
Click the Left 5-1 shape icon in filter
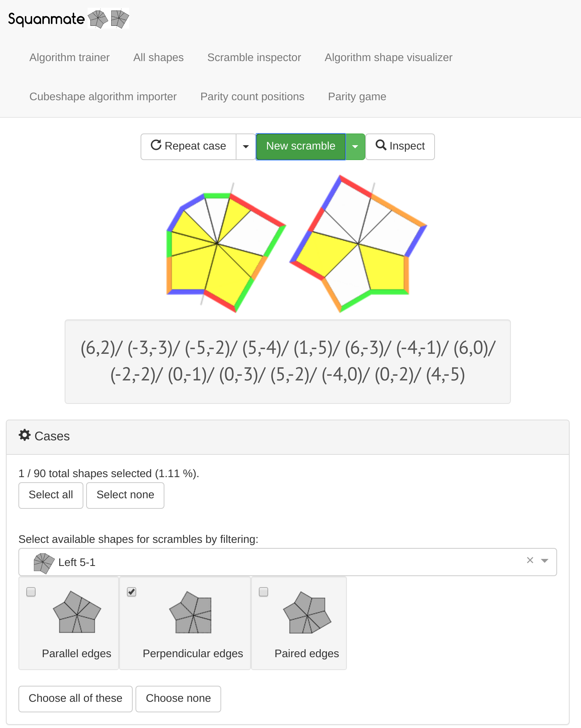[44, 563]
